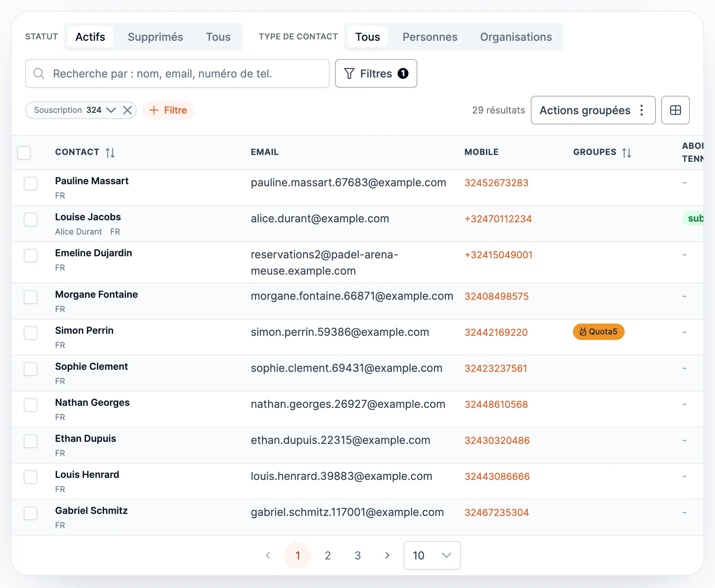Call Pauline Massart mobile 32452673283
Screen dimensions: 715x588
(496, 183)
